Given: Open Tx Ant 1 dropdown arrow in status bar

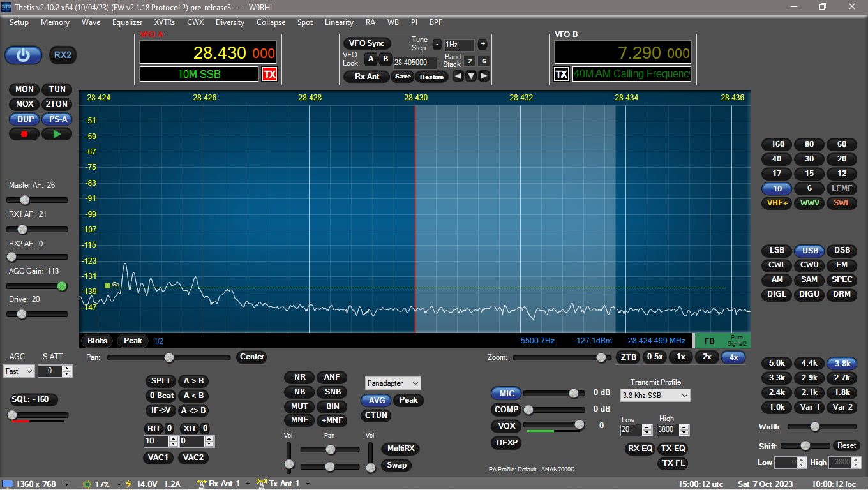Looking at the screenshot, I should pos(308,484).
